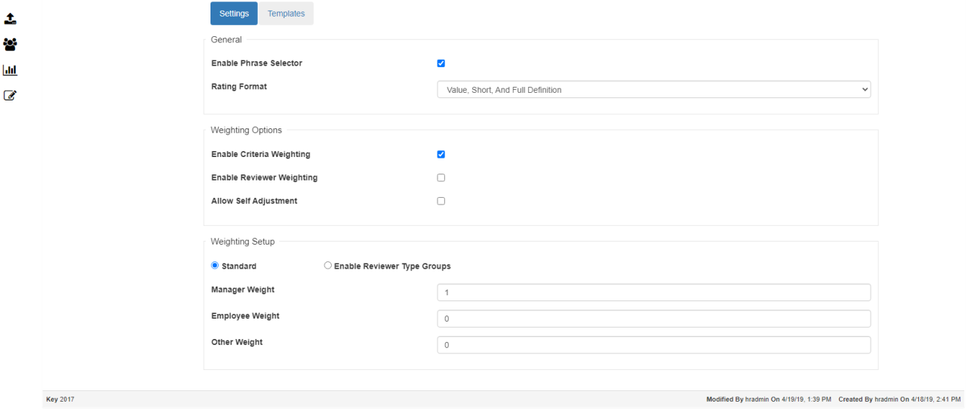The width and height of the screenshot is (980, 419).
Task: Select the Standard radio button
Action: click(215, 266)
